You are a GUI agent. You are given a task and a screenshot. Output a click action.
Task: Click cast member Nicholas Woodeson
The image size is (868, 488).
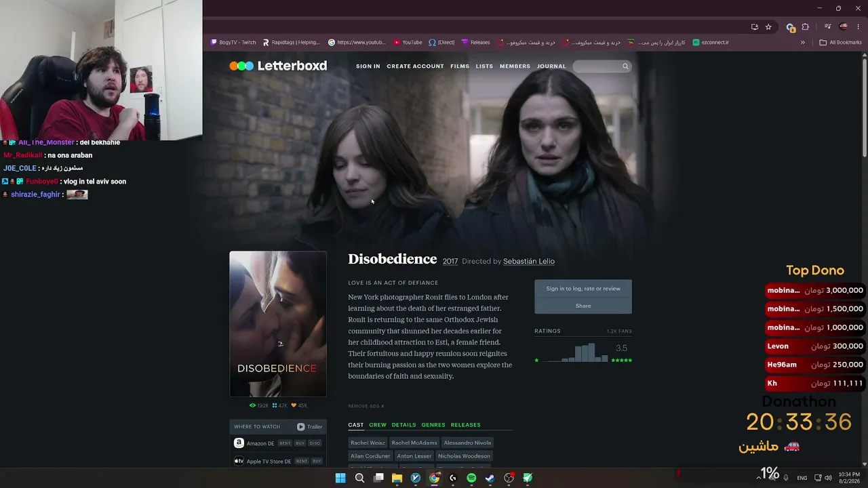(464, 456)
